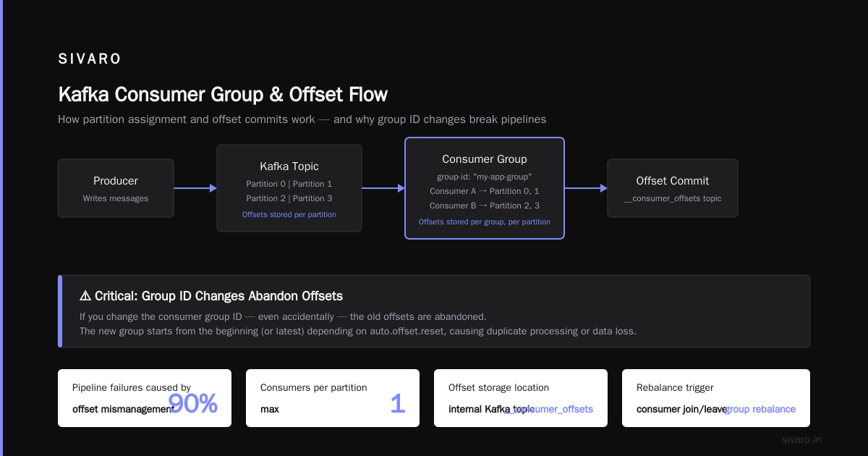Click the large "1" statistic value
868x456 pixels.
397,404
